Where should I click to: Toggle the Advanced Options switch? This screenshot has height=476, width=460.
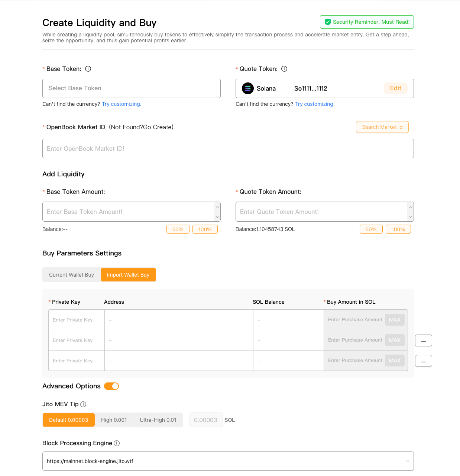tap(111, 386)
